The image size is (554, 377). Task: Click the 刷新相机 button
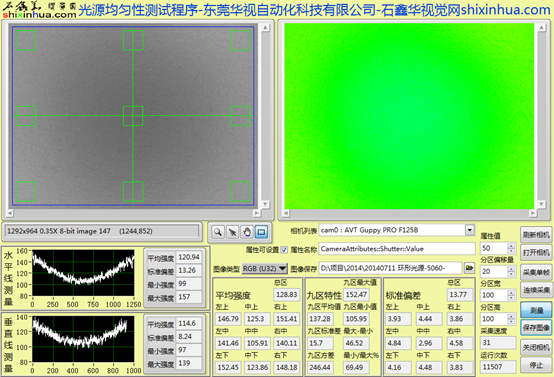point(536,235)
